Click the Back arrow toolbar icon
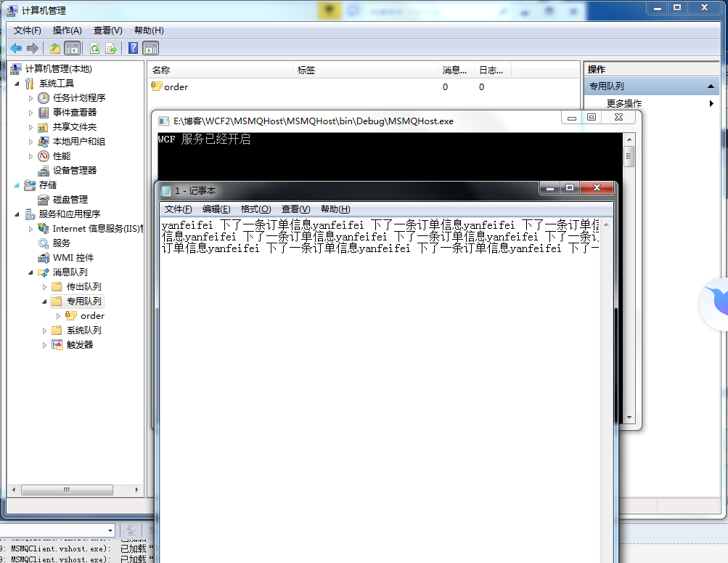Image resolution: width=728 pixels, height=563 pixels. 16,49
